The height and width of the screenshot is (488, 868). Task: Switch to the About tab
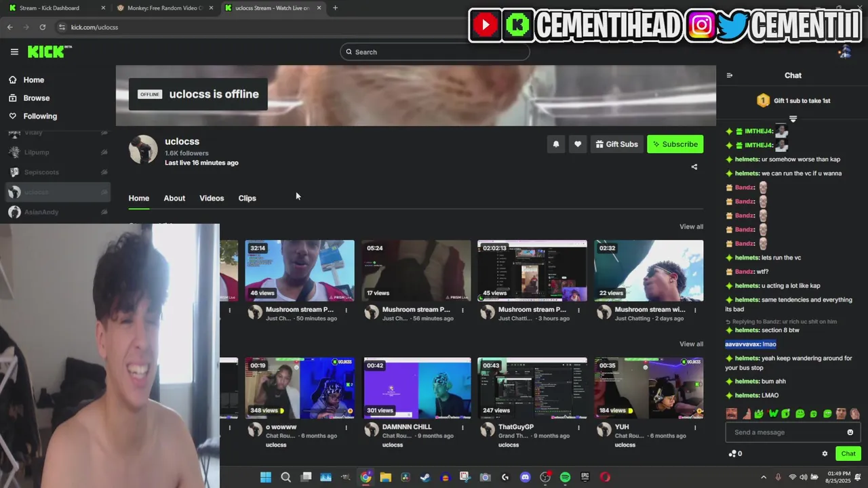tap(174, 198)
